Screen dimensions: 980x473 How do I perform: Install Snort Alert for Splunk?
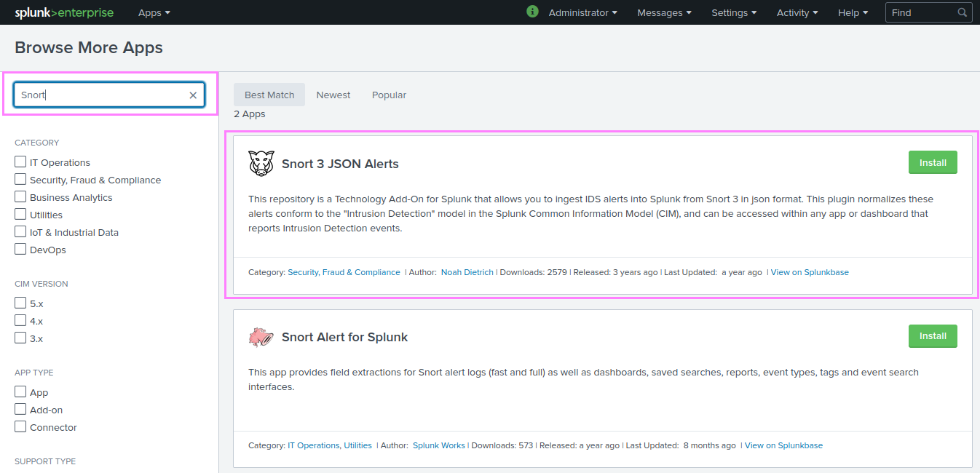(933, 335)
